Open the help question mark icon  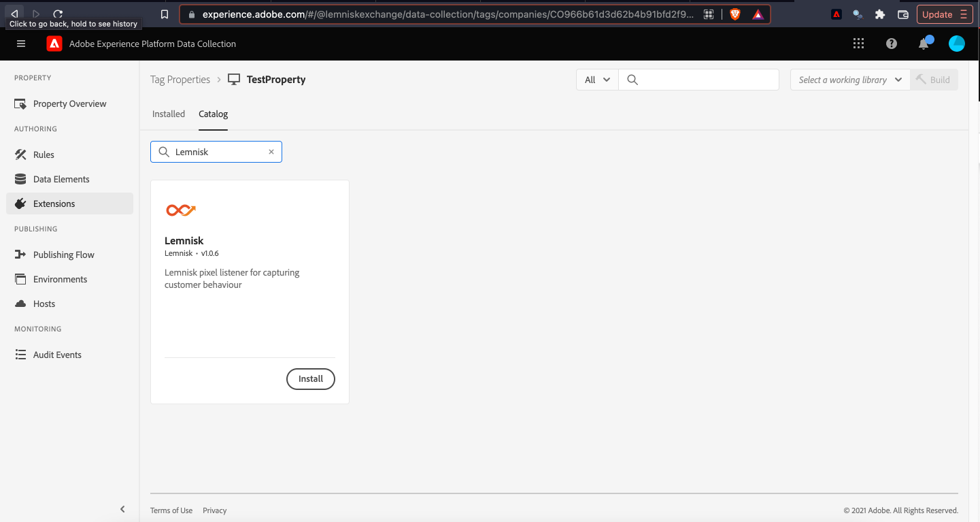892,44
